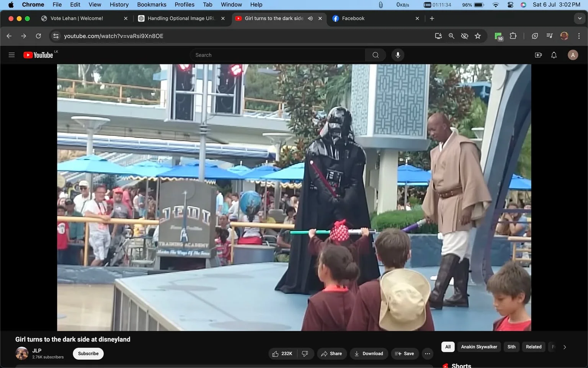Open YouTube notifications bell
This screenshot has width=588, height=368.
[554, 55]
